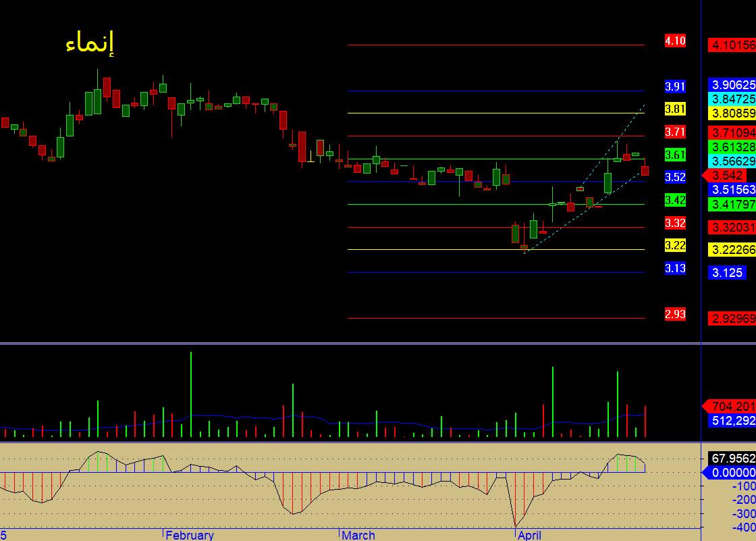Click the yellow 3.80859 axis value
The height and width of the screenshot is (541, 756).
732,113
